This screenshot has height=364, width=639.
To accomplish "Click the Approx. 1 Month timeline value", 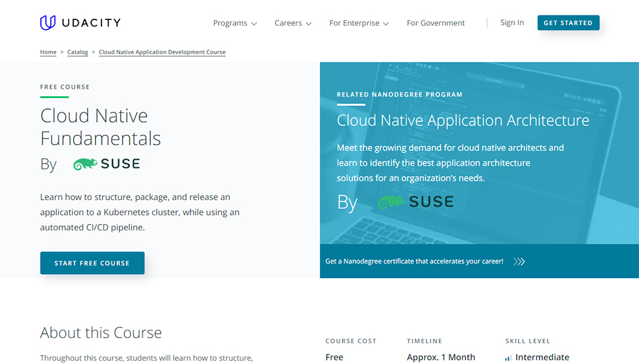I will click(441, 358).
